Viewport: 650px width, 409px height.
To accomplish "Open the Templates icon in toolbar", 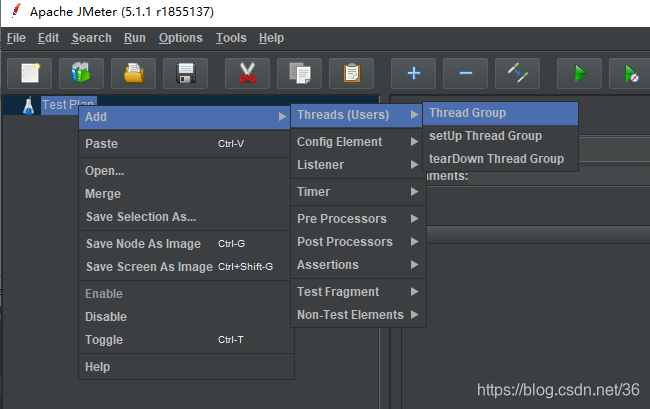I will (81, 73).
